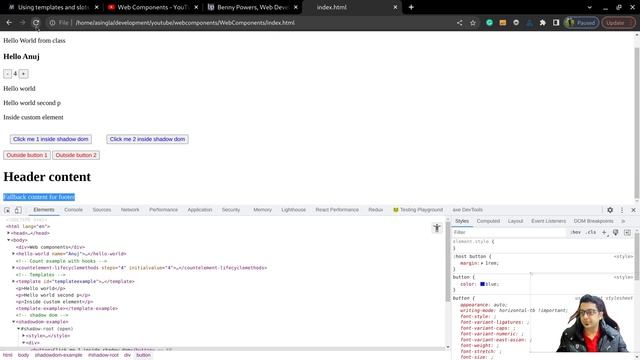Bookmark this page with the star
Image resolution: width=640 pixels, height=360 pixels.
click(473, 23)
